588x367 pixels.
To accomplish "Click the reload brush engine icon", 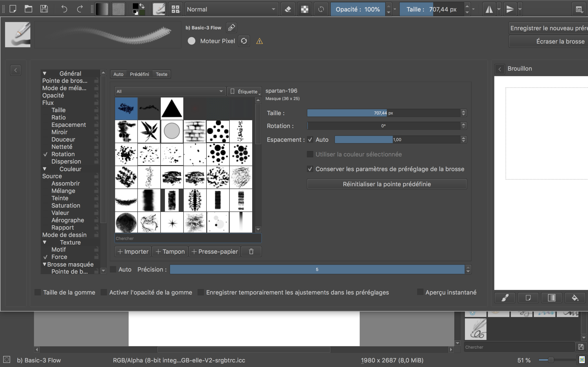I will pyautogui.click(x=244, y=41).
